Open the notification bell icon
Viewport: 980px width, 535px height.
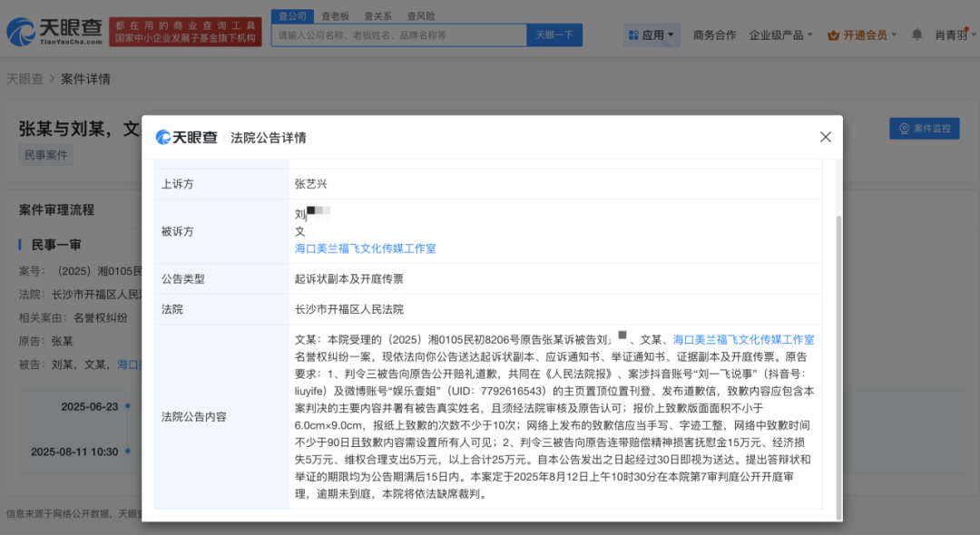point(916,34)
